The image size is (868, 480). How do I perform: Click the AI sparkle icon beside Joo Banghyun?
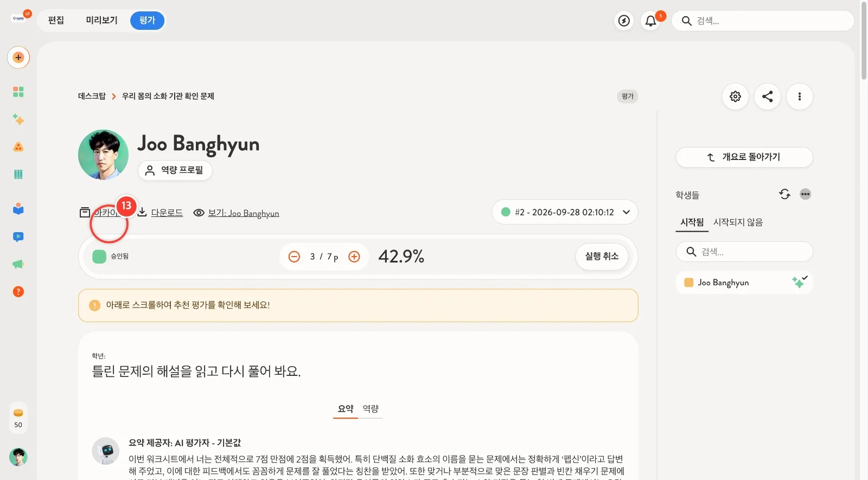tap(799, 281)
